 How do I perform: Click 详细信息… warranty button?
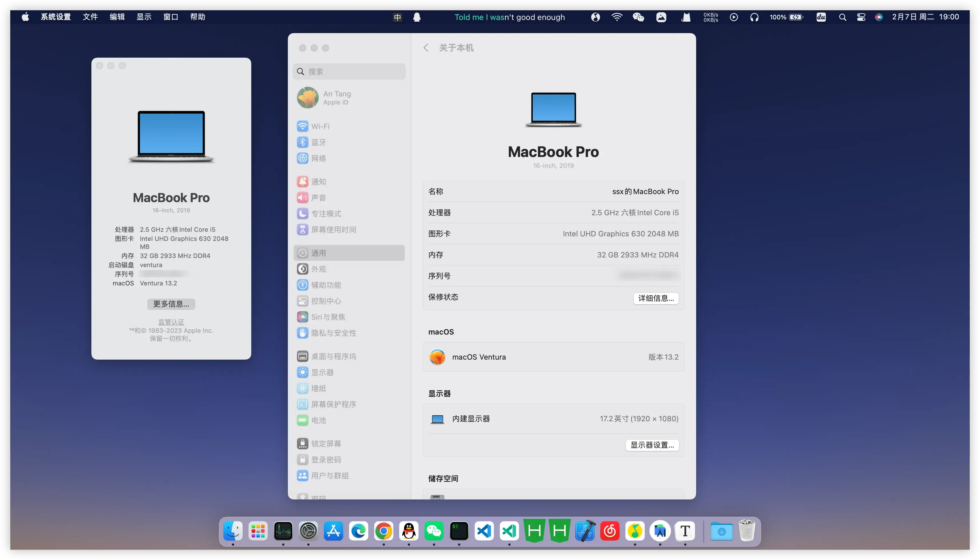tap(656, 298)
